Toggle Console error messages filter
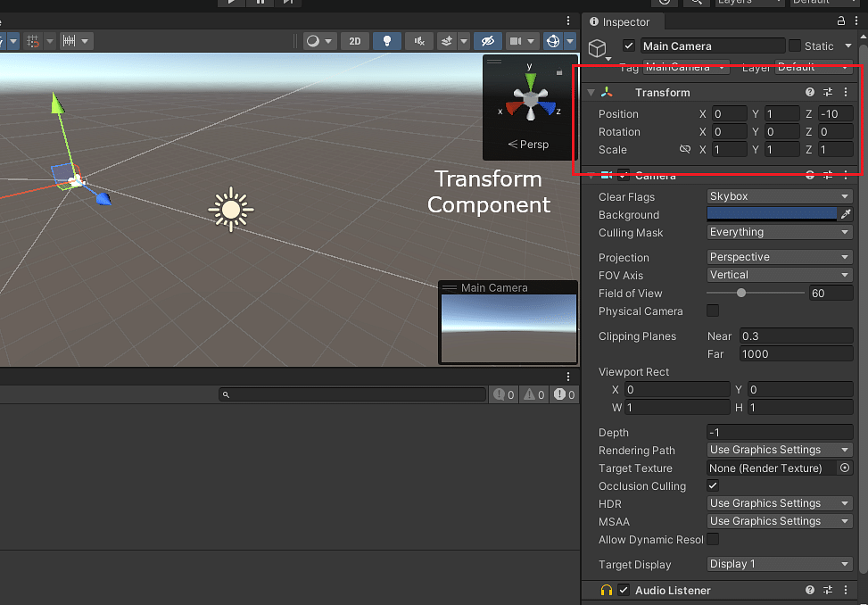This screenshot has width=868, height=605. [x=564, y=394]
